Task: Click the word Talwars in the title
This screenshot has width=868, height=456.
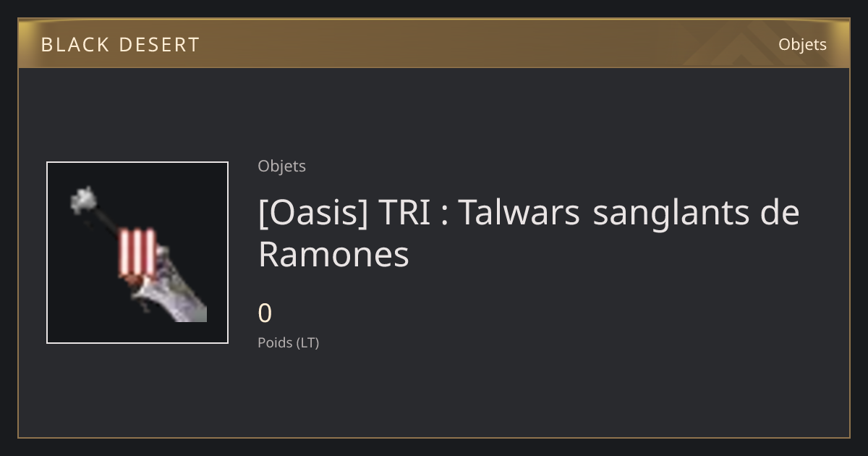Action: click(519, 212)
